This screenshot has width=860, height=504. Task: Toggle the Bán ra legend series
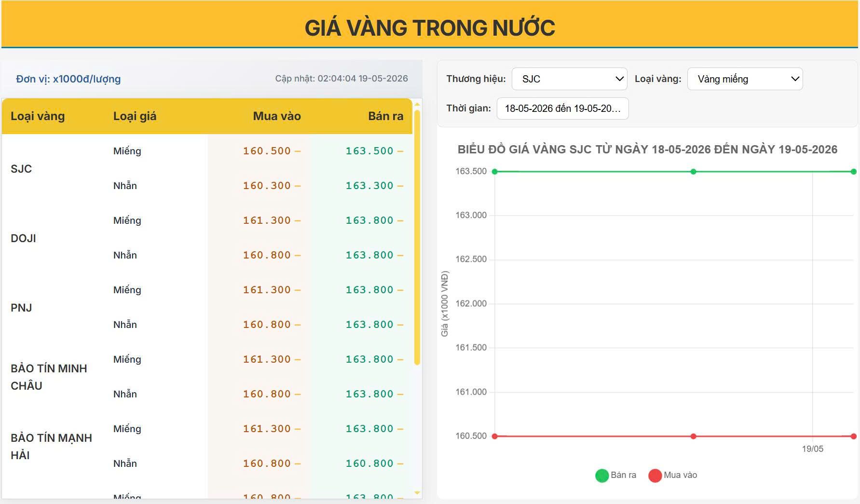616,476
